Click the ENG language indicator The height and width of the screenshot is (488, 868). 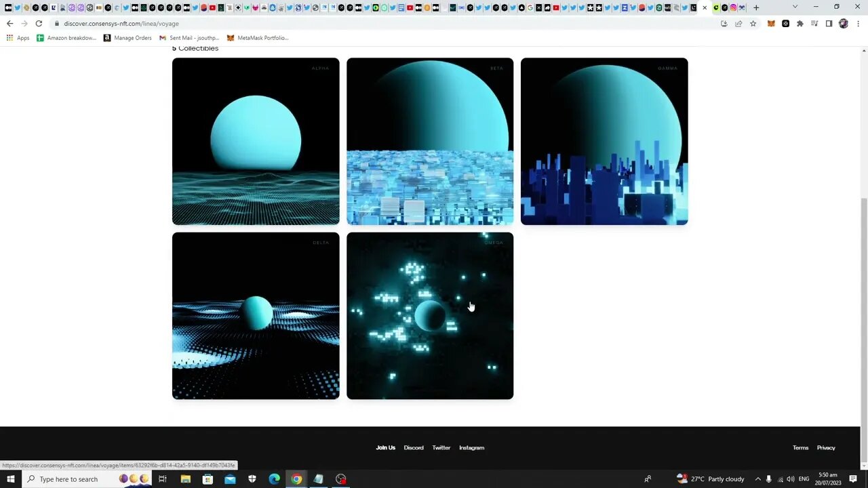804,479
